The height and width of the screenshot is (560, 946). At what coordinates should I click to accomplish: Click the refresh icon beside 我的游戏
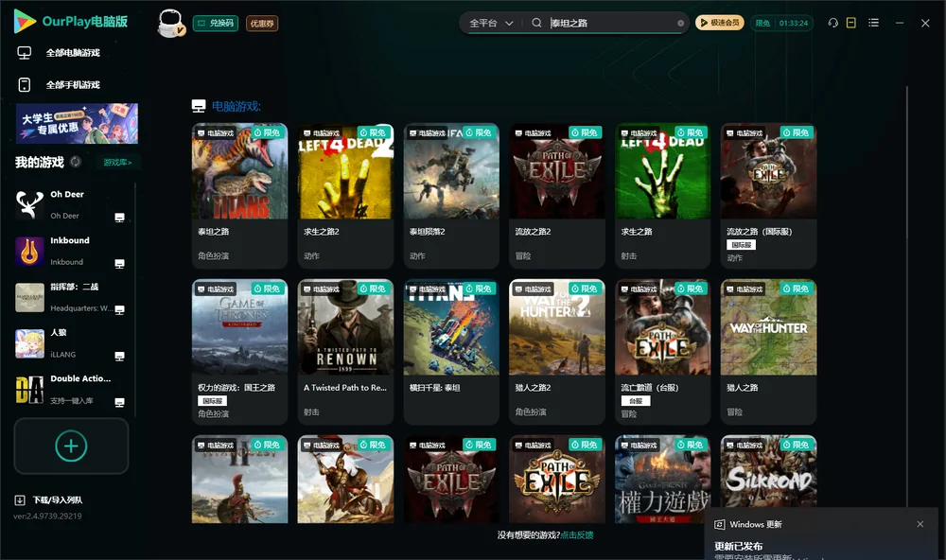[76, 162]
